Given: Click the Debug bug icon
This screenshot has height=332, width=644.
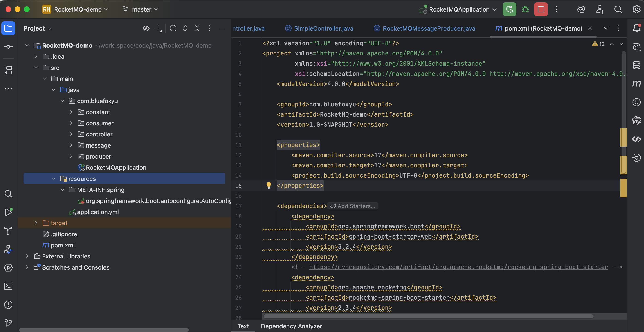Looking at the screenshot, I should 525,9.
